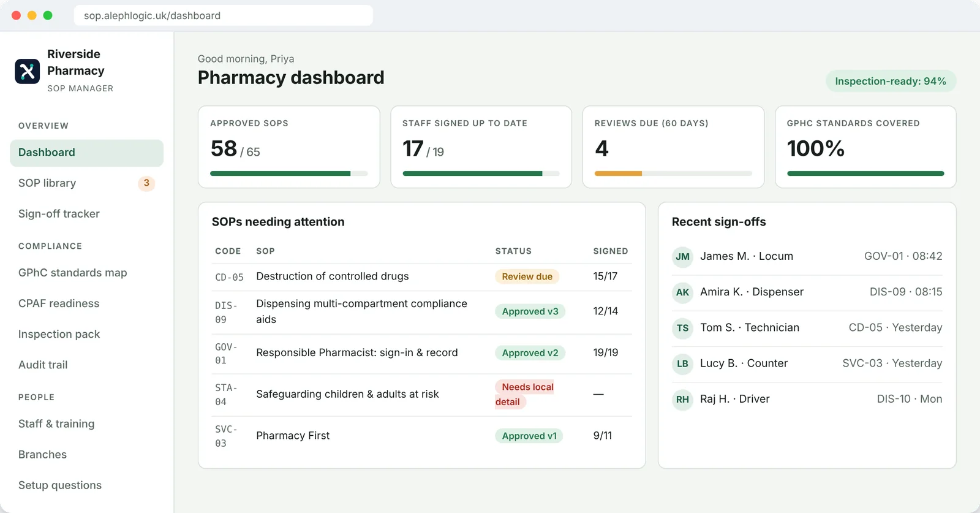Click the Approved v3 status pill

(530, 311)
